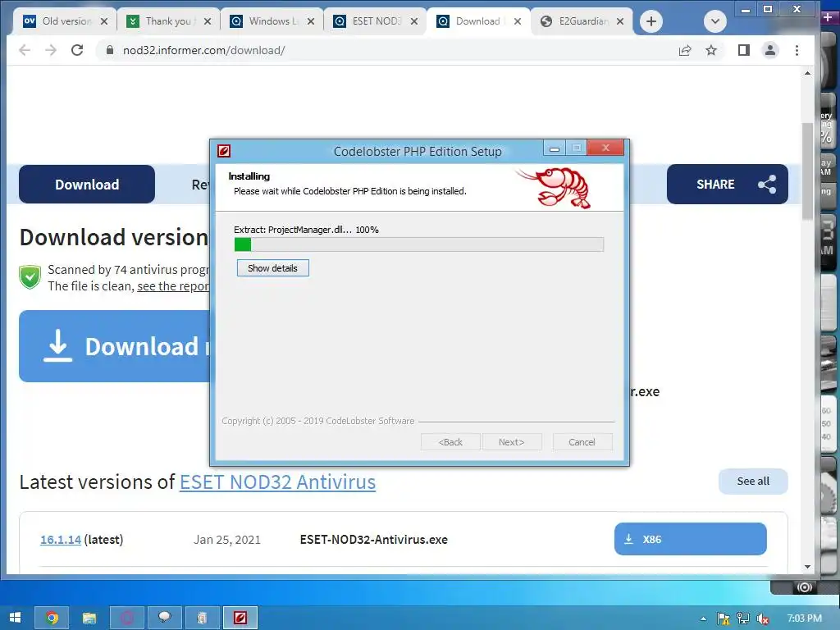Open Chrome three-dot menu
Image resolution: width=840 pixels, height=630 pixels.
[797, 50]
